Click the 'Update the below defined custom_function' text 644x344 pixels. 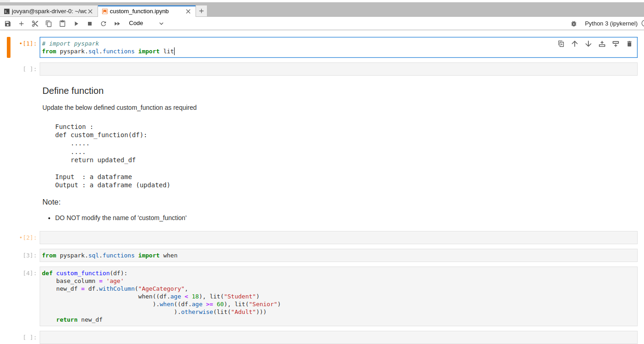(x=119, y=108)
